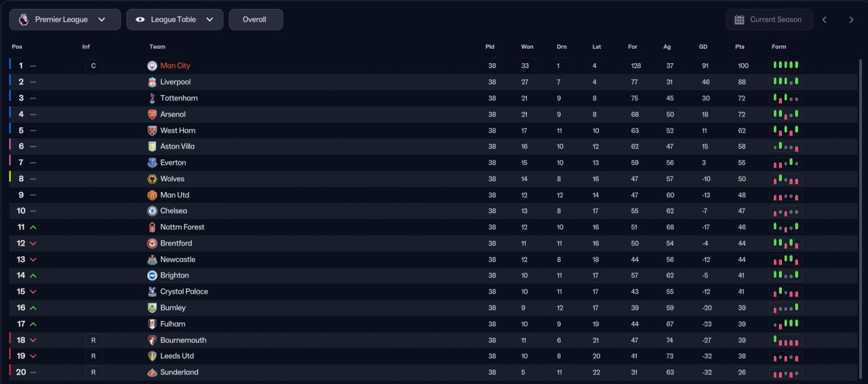Open the Premier League competition dropdown
The height and width of the screenshot is (384, 868).
coord(65,20)
